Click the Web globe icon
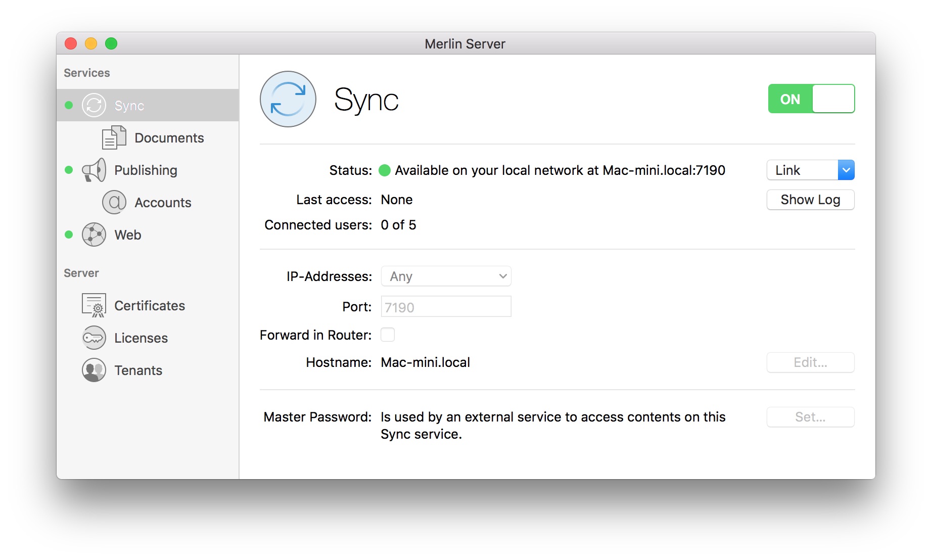The height and width of the screenshot is (560, 932). point(94,235)
